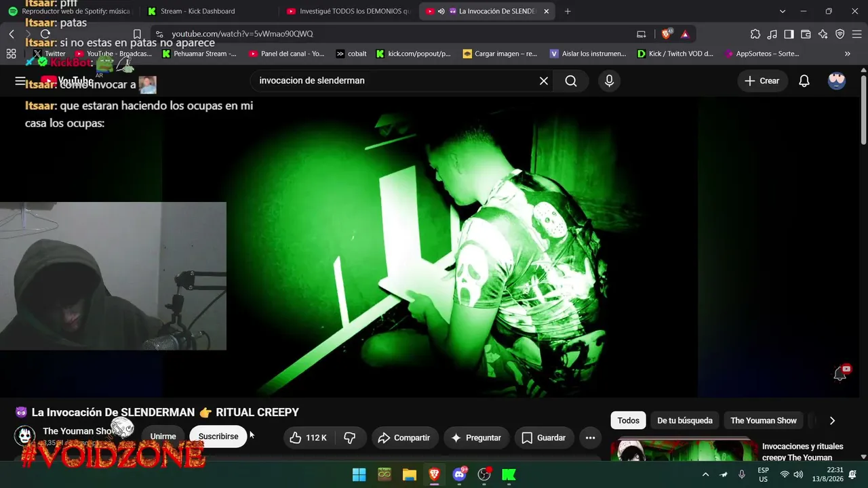This screenshot has height=488, width=868.
Task: Start voice search with the microphone button
Action: pos(609,81)
